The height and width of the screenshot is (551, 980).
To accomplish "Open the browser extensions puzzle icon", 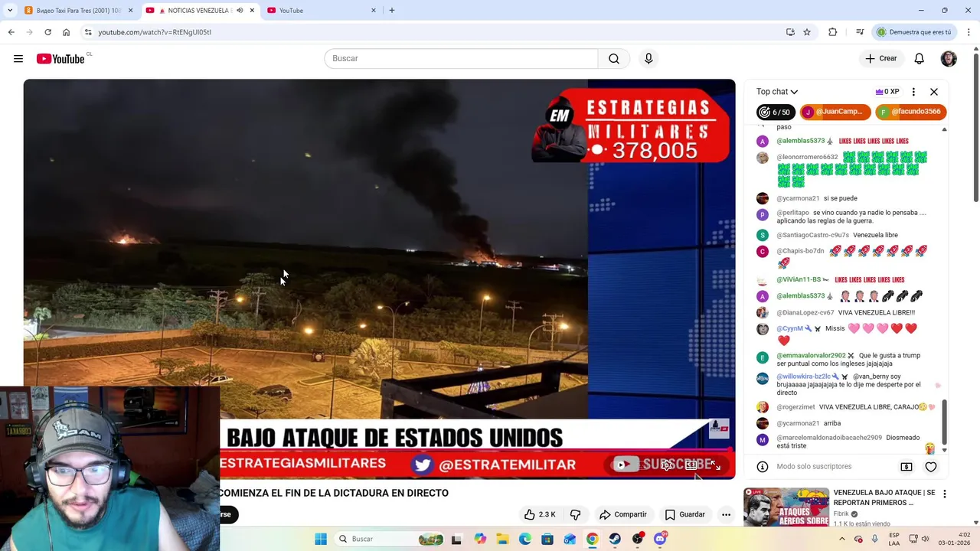I will (x=833, y=32).
